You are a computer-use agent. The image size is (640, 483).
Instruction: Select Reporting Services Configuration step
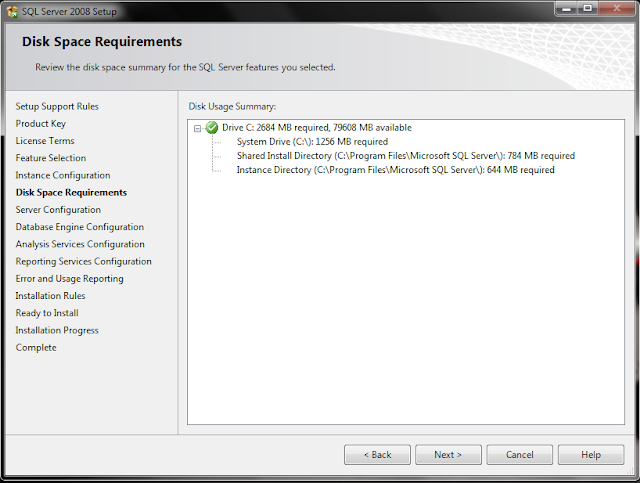point(84,261)
